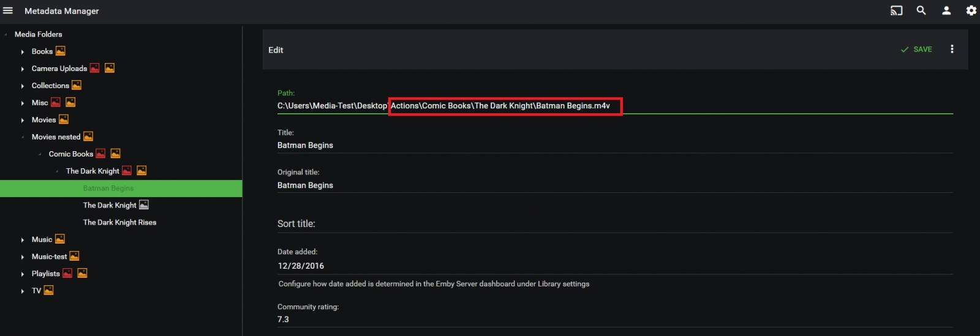Image resolution: width=980 pixels, height=336 pixels.
Task: Expand the Playlists folder arrow
Action: pos(23,274)
